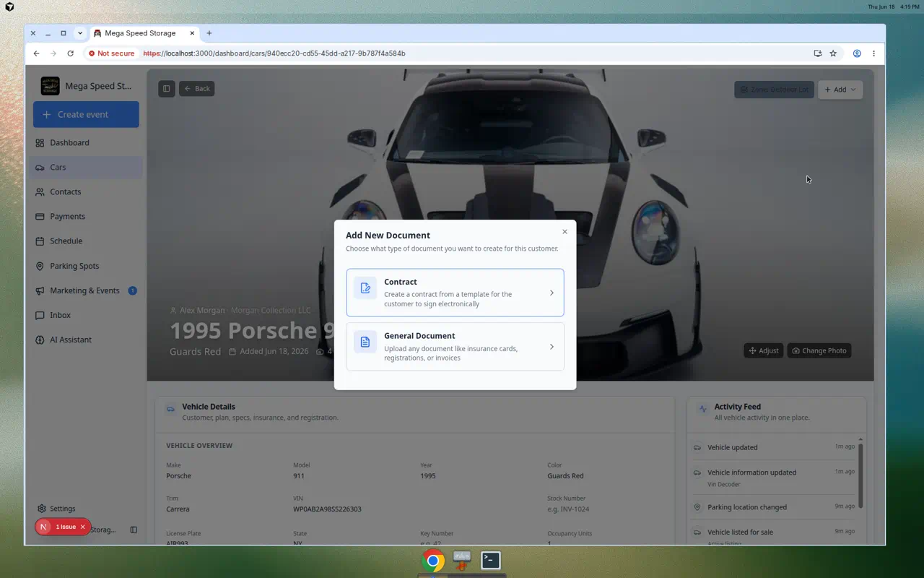This screenshot has height=578, width=924.
Task: Open AI Assistant in the sidebar
Action: click(x=86, y=340)
